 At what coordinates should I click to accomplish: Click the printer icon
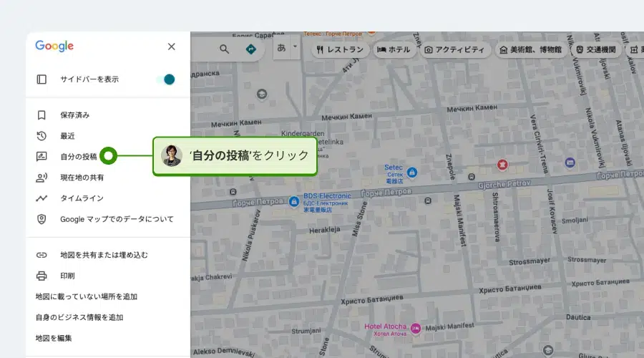click(x=42, y=276)
